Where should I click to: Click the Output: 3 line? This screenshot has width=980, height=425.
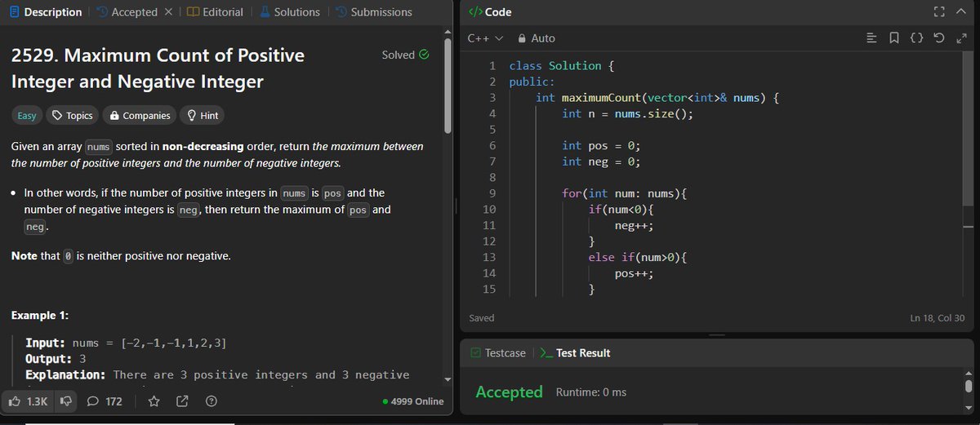(56, 359)
